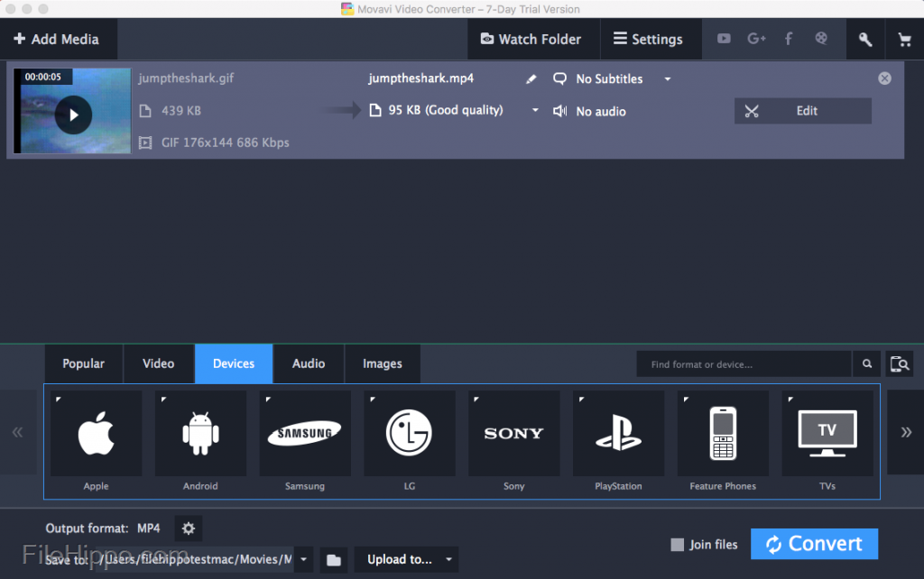Image resolution: width=924 pixels, height=579 pixels.
Task: Remove jumptheshark.gif from the list
Action: pos(884,78)
